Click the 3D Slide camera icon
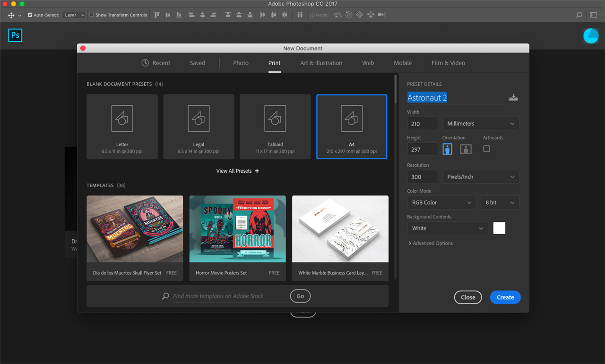Screen dimensions: 605x364 click(371, 15)
